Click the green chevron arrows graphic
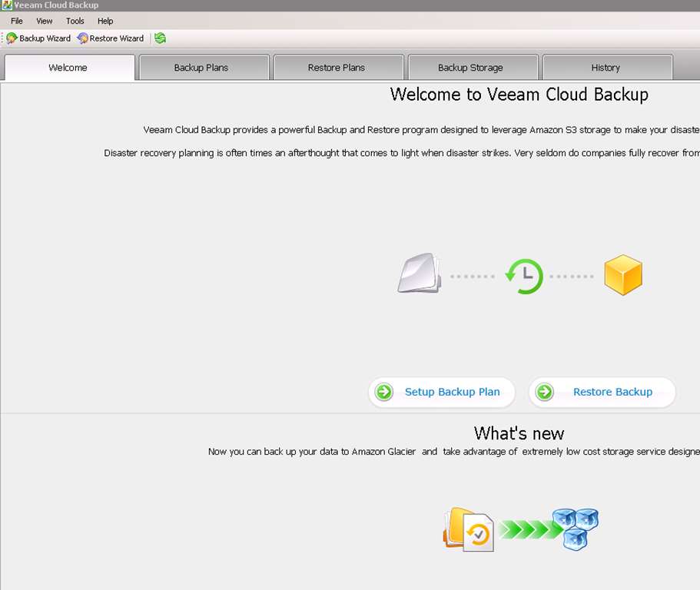This screenshot has width=700, height=590. click(x=531, y=529)
